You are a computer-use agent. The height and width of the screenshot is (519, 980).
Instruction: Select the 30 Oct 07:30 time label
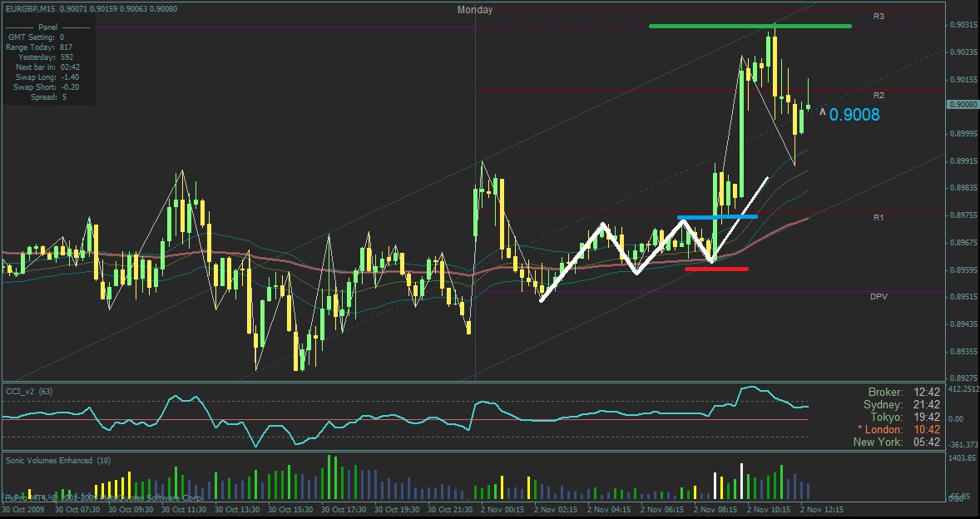[x=77, y=510]
